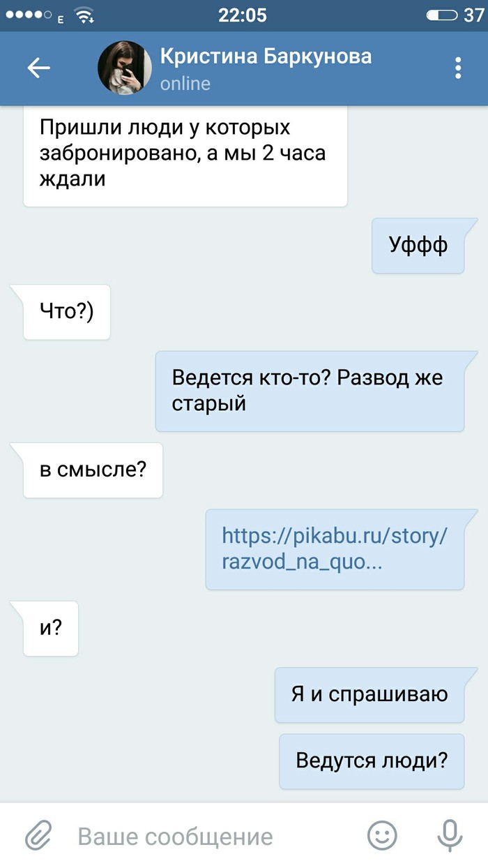Select the 'Уффф' message bubble
488x868 pixels.
418,246
